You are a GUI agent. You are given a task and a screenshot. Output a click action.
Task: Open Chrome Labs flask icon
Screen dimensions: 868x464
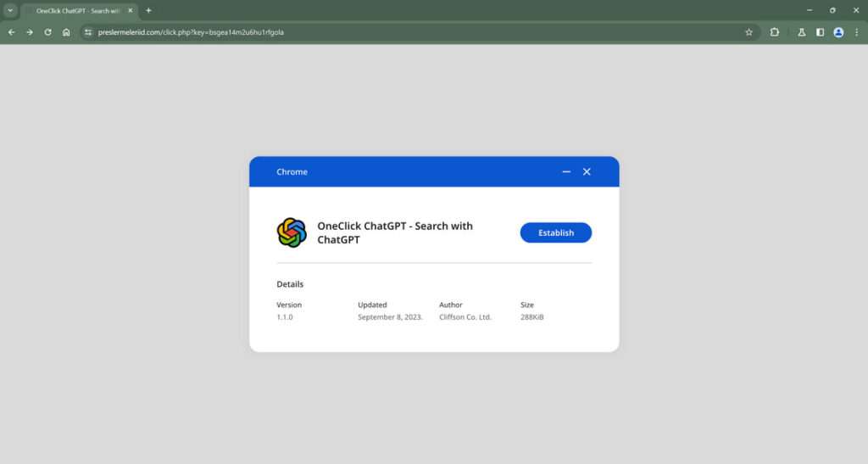point(802,32)
